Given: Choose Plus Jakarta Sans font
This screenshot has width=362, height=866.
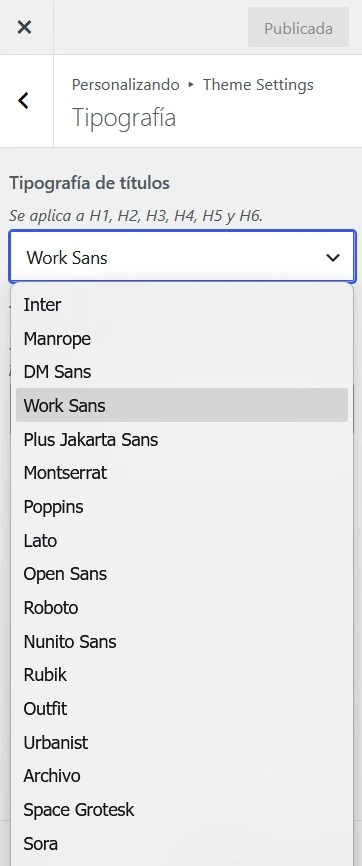Looking at the screenshot, I should [x=182, y=439].
